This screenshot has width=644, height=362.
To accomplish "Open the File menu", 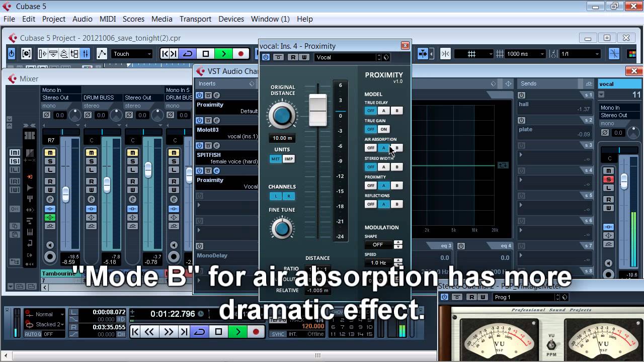I will coord(9,19).
